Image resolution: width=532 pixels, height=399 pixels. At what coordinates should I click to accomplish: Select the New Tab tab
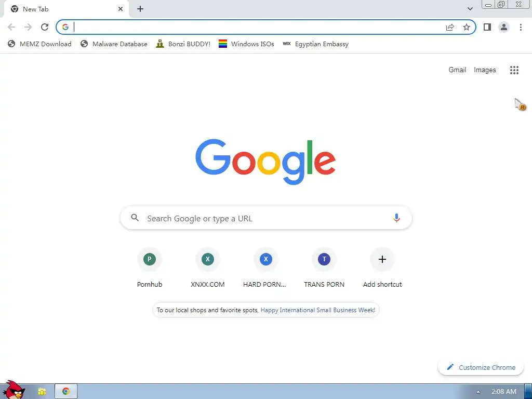click(x=66, y=9)
